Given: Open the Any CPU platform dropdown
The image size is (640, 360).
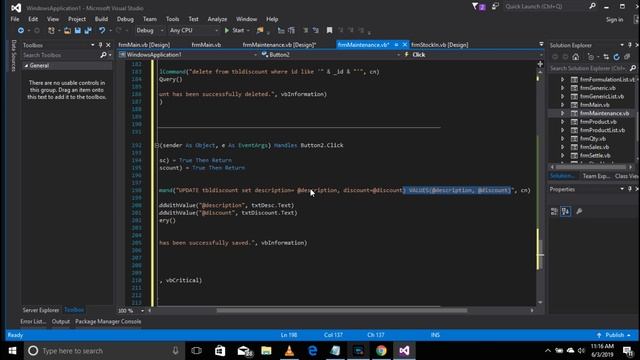Looking at the screenshot, I should coord(194,31).
